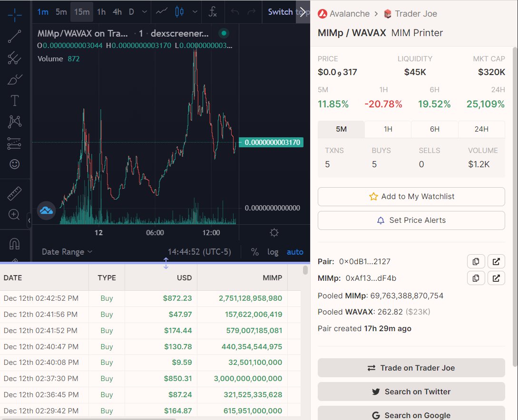Toggle auto scale mode
This screenshot has height=420, width=518.
tap(295, 252)
